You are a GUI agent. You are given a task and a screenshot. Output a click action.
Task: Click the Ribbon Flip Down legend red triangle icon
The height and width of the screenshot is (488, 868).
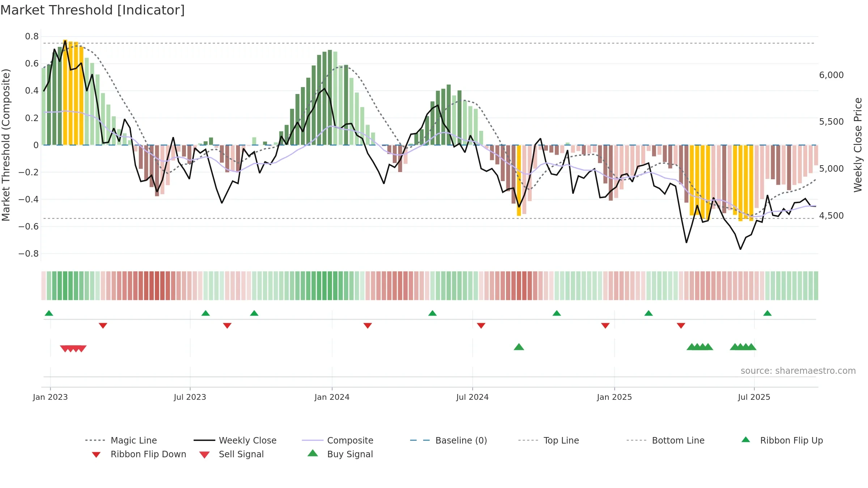[x=96, y=455]
